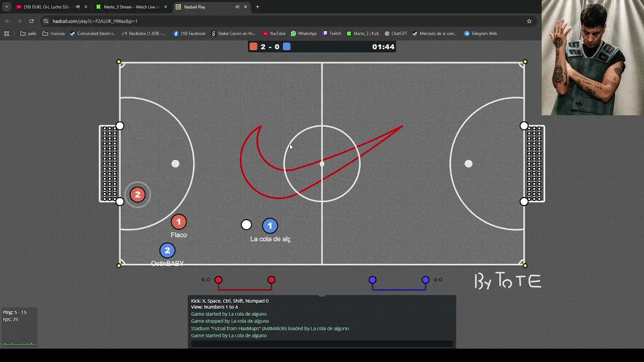Click red player 1 labeled Flaco
Screen dimensions: 644x362
coord(179,222)
